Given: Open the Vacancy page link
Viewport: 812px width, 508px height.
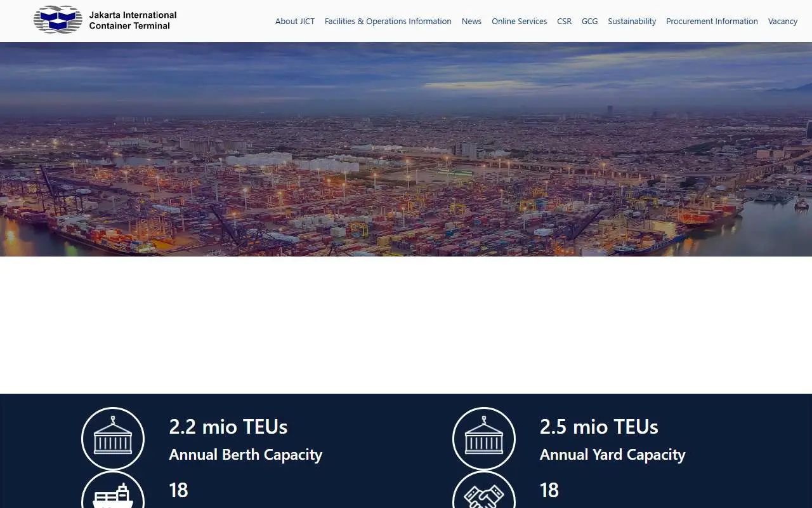Looking at the screenshot, I should tap(783, 22).
